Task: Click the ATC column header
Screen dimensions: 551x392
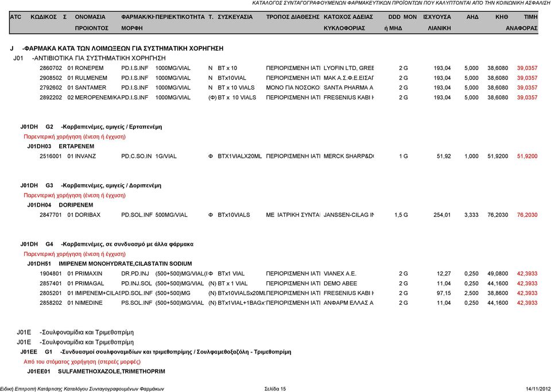Action: (16, 17)
